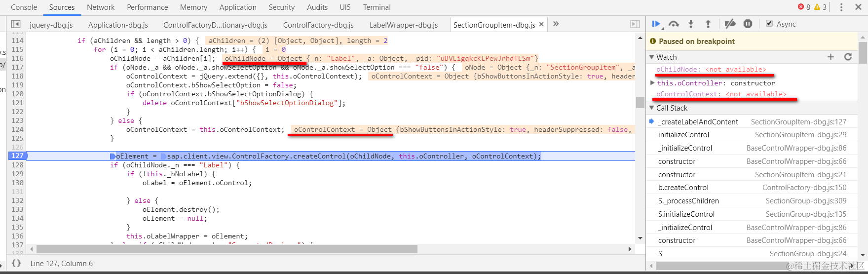
Task: Select the S.initializeControl call stack frame
Action: [752, 214]
